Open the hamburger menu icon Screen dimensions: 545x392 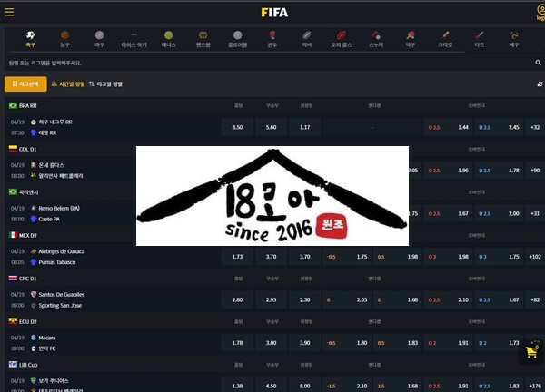pos(9,12)
